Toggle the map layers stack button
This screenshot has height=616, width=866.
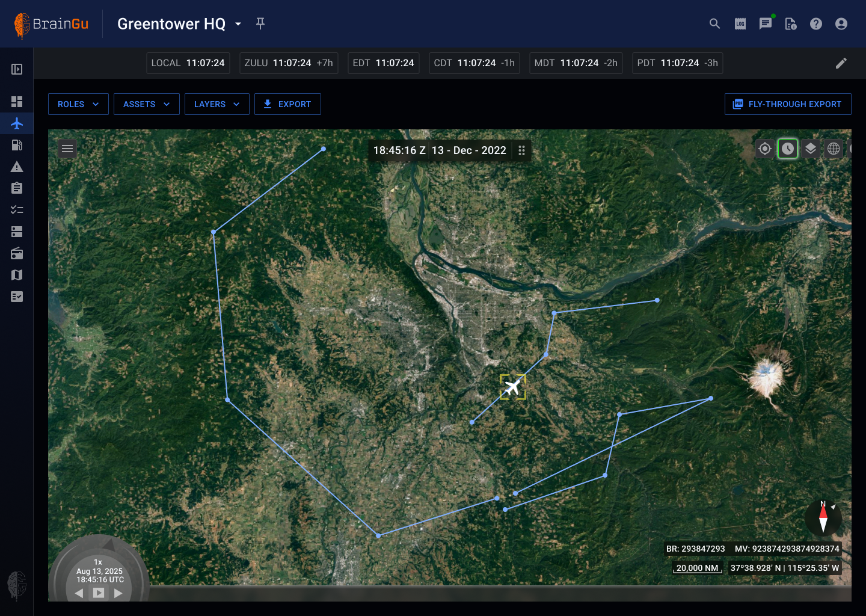811,149
